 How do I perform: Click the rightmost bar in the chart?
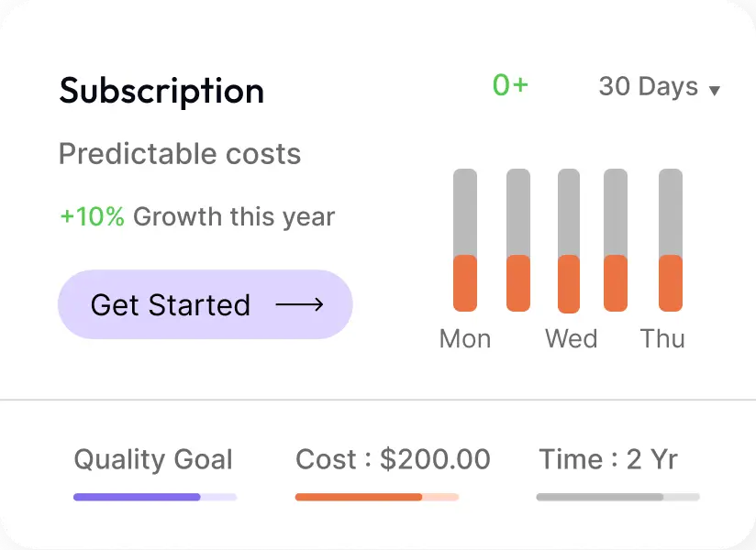tap(668, 243)
